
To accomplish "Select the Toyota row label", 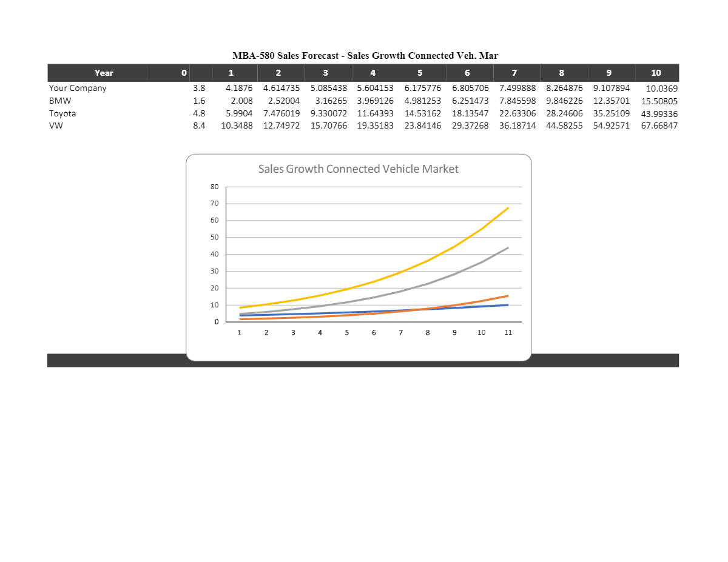I will point(62,113).
